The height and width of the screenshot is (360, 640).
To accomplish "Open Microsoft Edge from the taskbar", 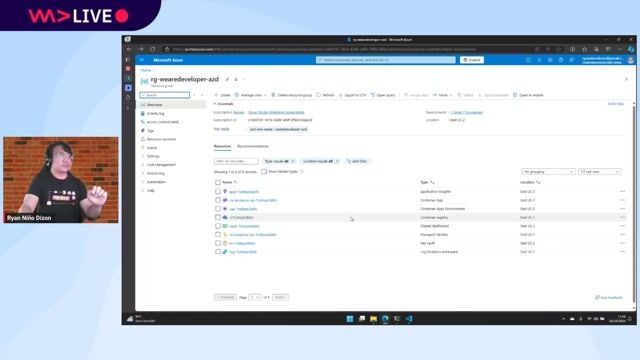I will pyautogui.click(x=385, y=319).
